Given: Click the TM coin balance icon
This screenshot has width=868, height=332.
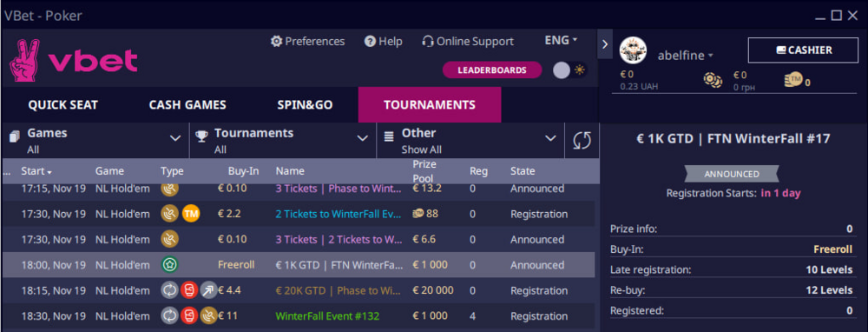Looking at the screenshot, I should tap(792, 80).
